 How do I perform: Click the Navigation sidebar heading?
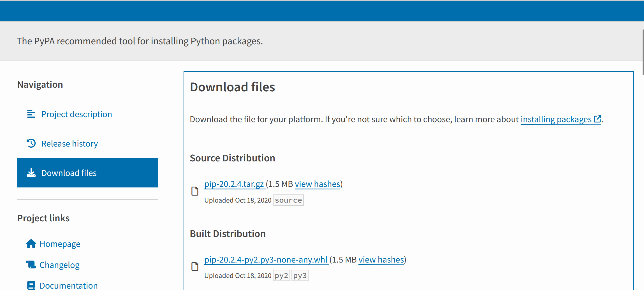[40, 85]
